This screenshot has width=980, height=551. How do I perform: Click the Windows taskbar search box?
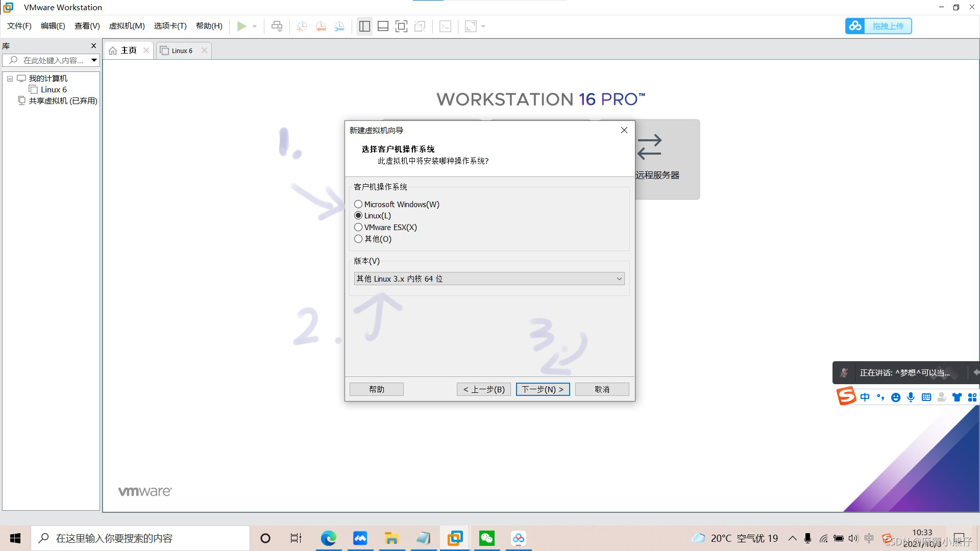click(140, 538)
